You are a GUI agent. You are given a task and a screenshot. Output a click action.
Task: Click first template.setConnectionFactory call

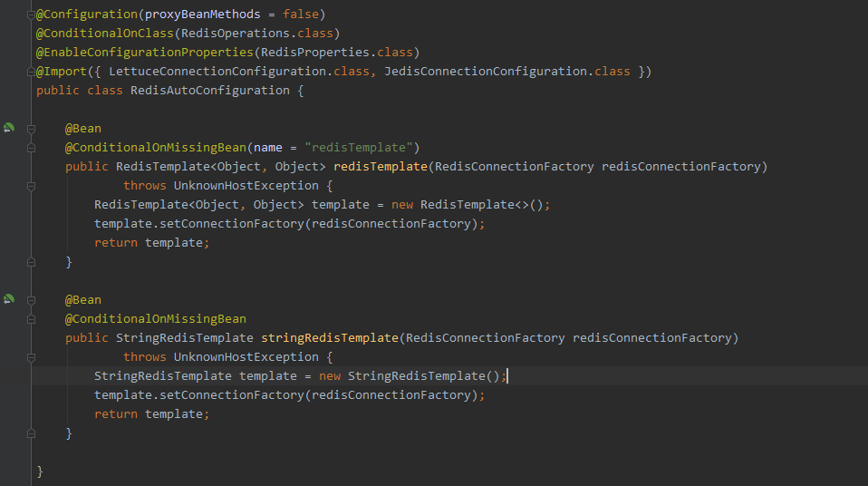click(x=290, y=223)
